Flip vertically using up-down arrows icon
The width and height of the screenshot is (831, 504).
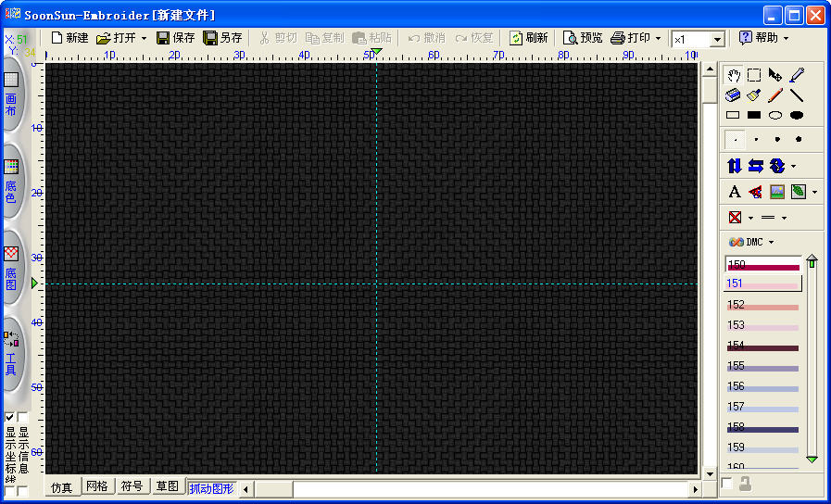pyautogui.click(x=734, y=166)
